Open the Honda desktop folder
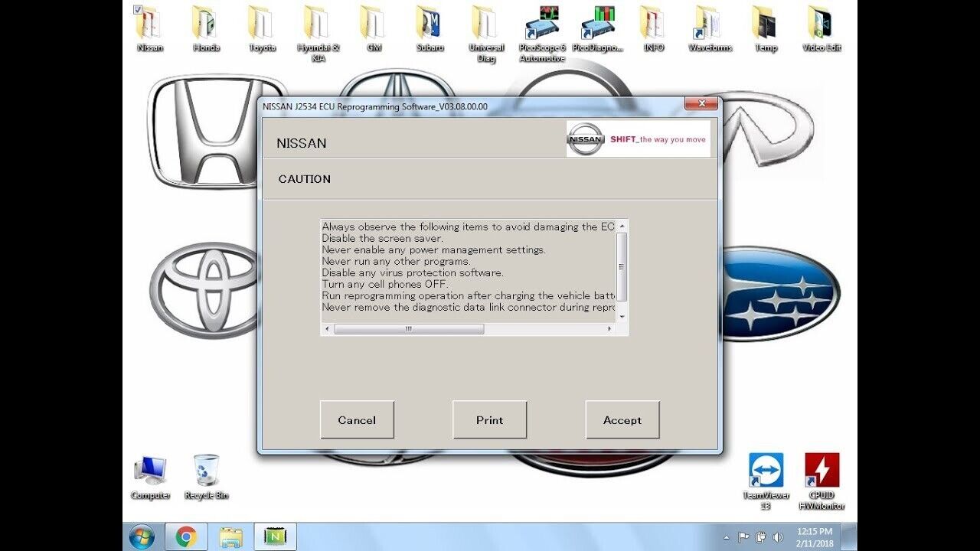 pos(206,28)
